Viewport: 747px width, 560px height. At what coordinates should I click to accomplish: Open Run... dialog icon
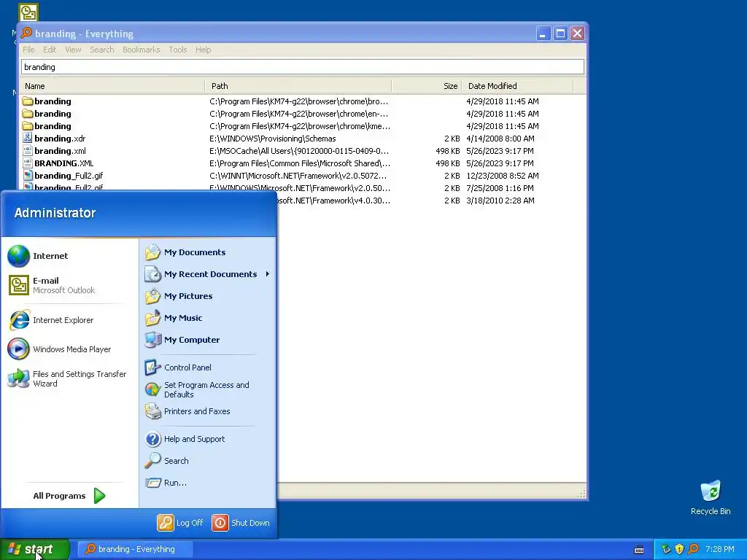(x=153, y=483)
